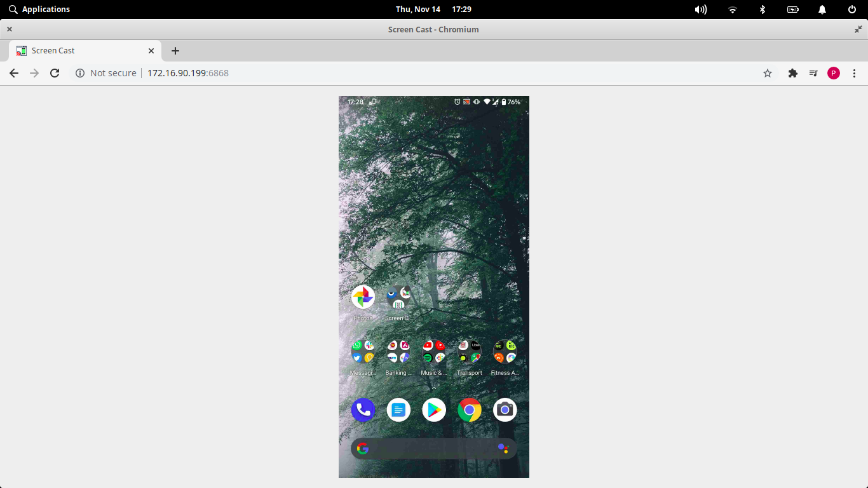Open the session power menu
The height and width of the screenshot is (488, 868).
click(852, 10)
